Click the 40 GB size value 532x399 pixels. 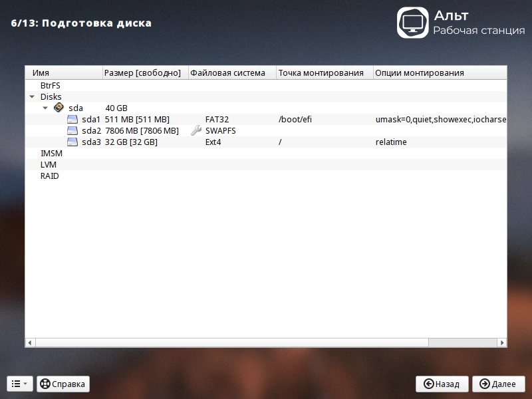click(x=116, y=108)
